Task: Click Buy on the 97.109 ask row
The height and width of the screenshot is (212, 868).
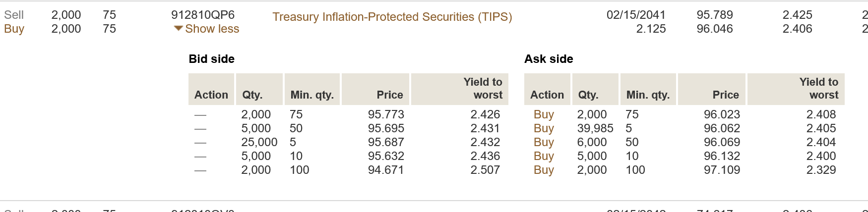Action: pyautogui.click(x=543, y=170)
